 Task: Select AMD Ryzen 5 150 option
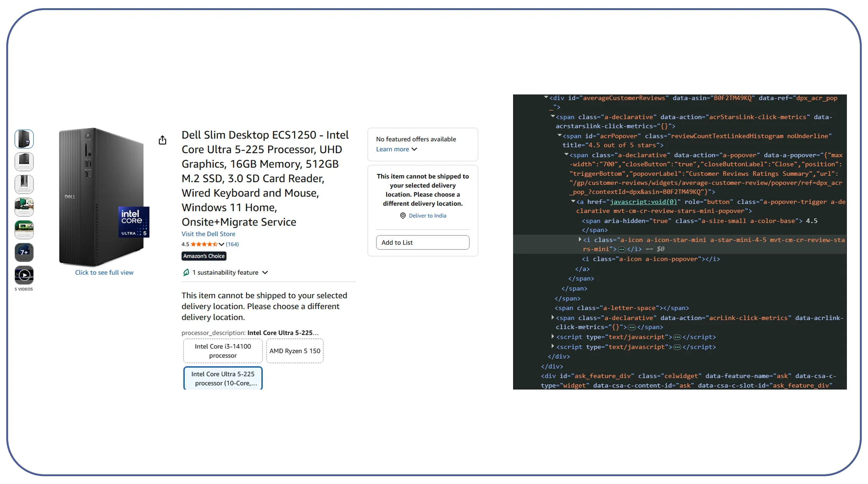point(295,351)
